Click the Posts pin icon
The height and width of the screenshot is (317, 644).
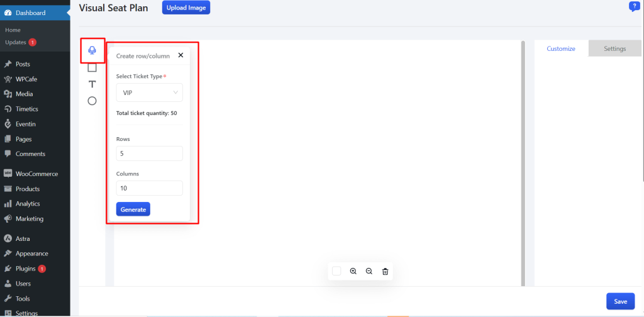[8, 64]
